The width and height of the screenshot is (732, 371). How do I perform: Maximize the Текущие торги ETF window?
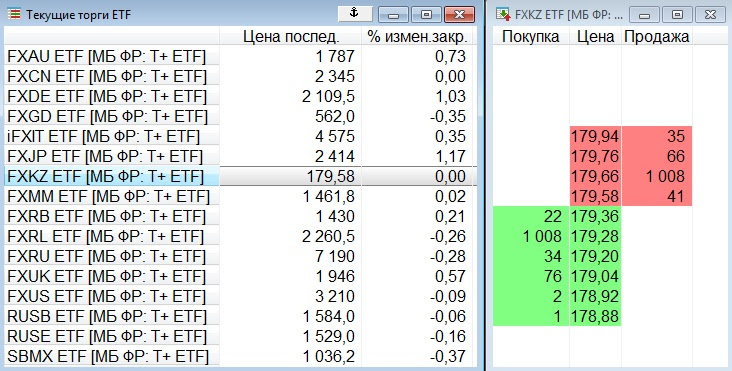426,14
